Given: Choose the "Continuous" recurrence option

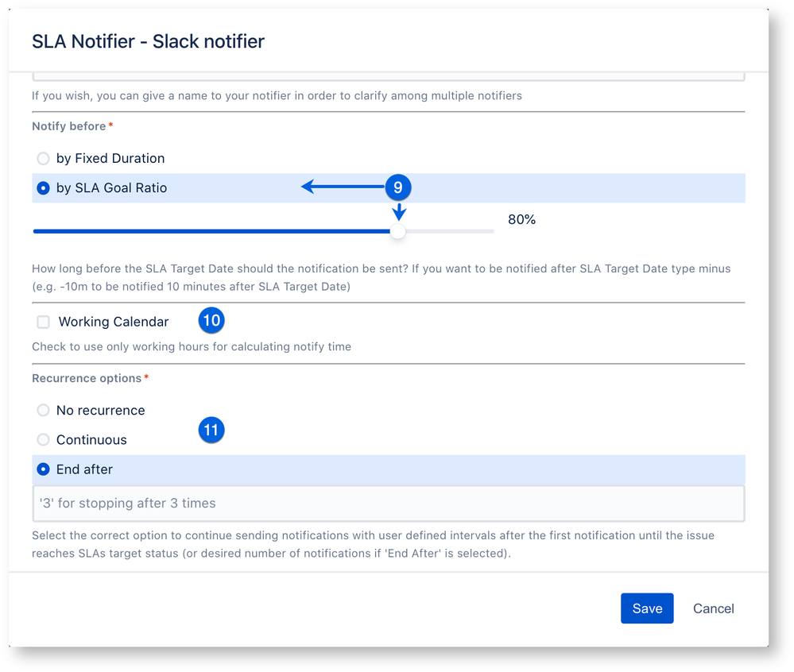Looking at the screenshot, I should coord(44,439).
